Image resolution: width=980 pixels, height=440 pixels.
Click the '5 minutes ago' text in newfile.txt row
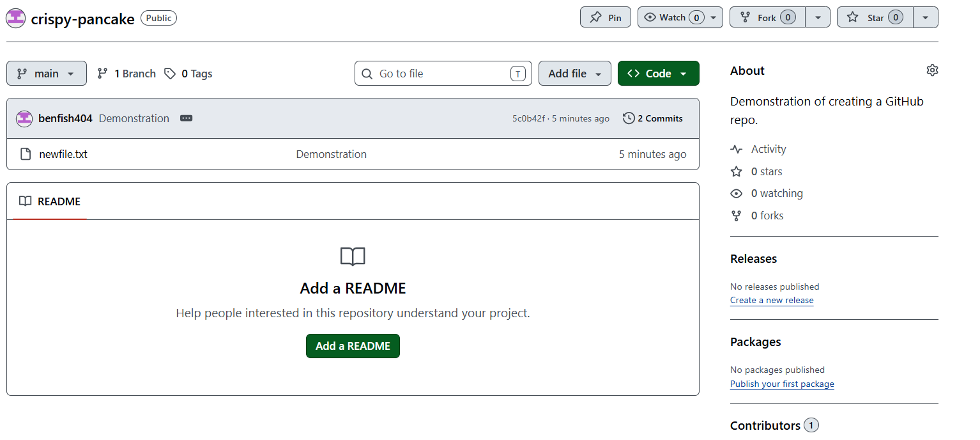[x=653, y=154]
